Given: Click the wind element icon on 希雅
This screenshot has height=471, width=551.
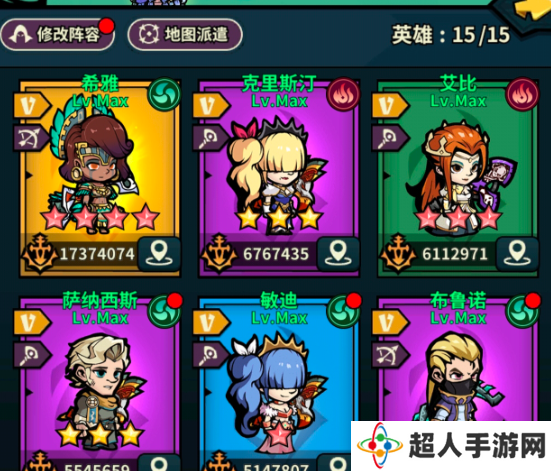Looking at the screenshot, I should click(164, 94).
